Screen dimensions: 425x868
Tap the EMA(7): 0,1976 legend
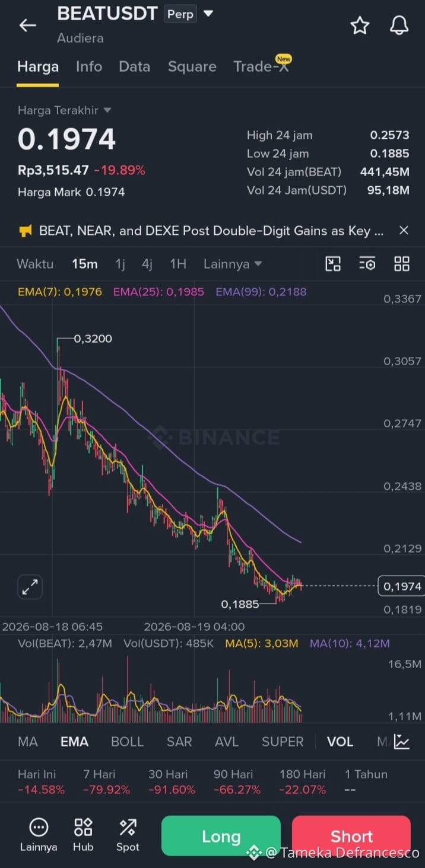pyautogui.click(x=60, y=292)
